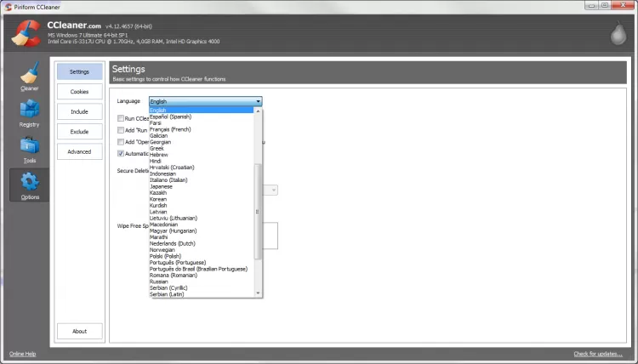Select English in language list
This screenshot has width=638, height=364.
pyautogui.click(x=202, y=111)
